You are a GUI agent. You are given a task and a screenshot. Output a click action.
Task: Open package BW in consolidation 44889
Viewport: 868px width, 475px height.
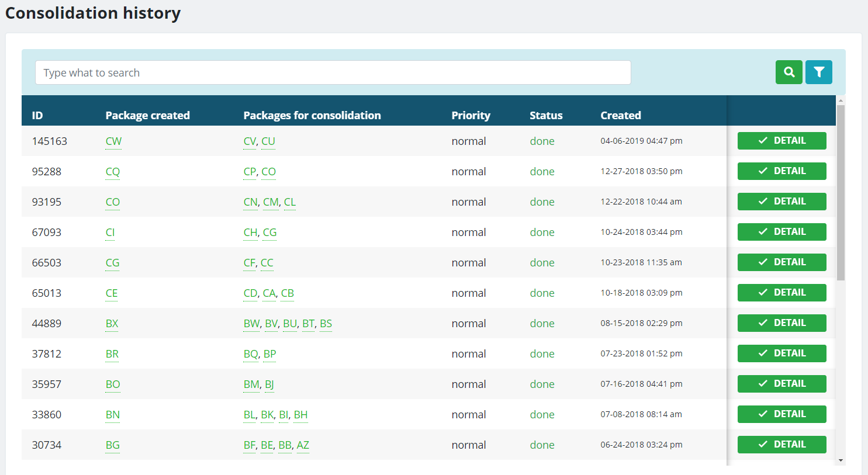click(251, 324)
